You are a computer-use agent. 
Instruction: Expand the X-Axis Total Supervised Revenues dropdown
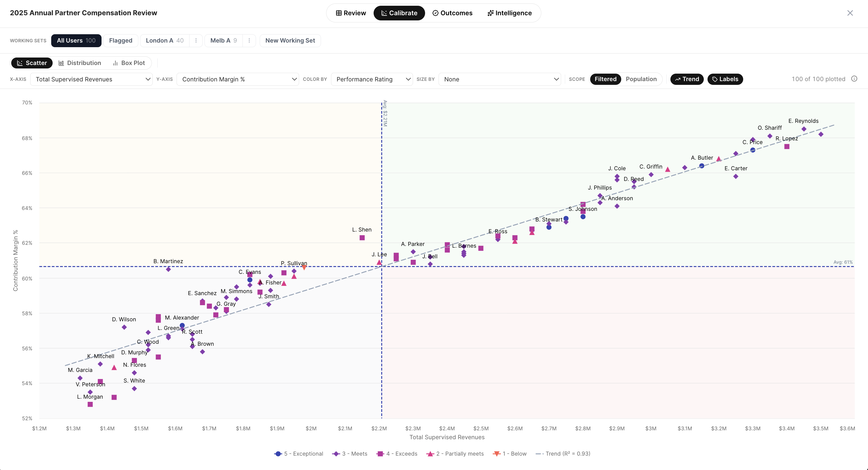[91, 79]
